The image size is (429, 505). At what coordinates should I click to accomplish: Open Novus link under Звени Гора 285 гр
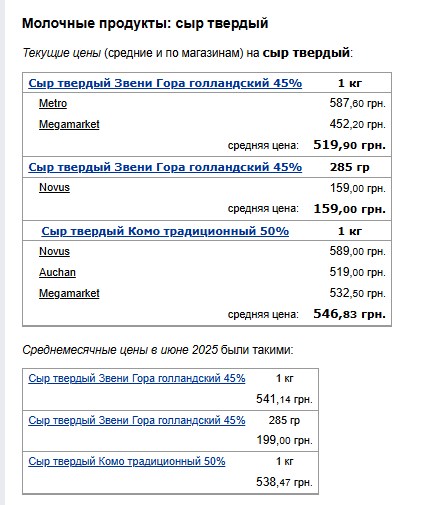click(x=54, y=187)
